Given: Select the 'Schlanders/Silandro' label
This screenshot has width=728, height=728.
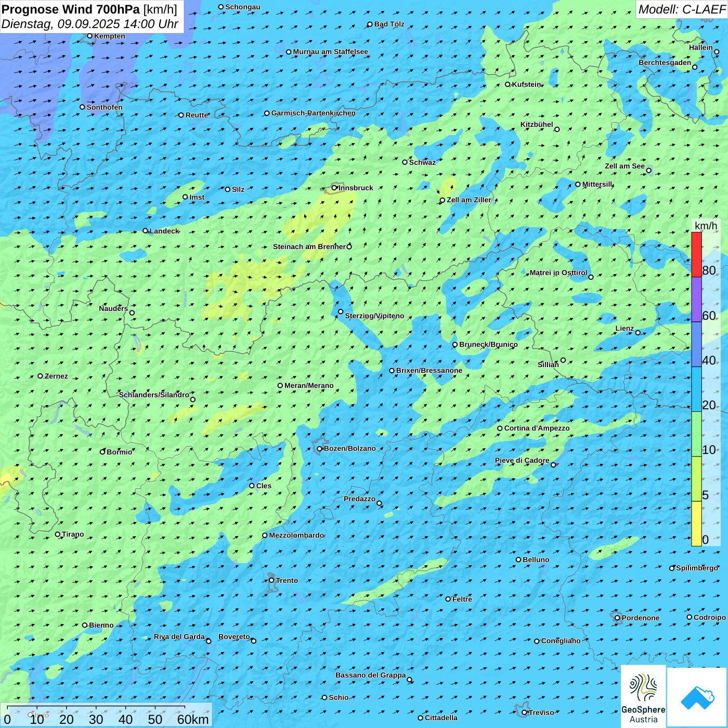Looking at the screenshot, I should click(154, 395).
